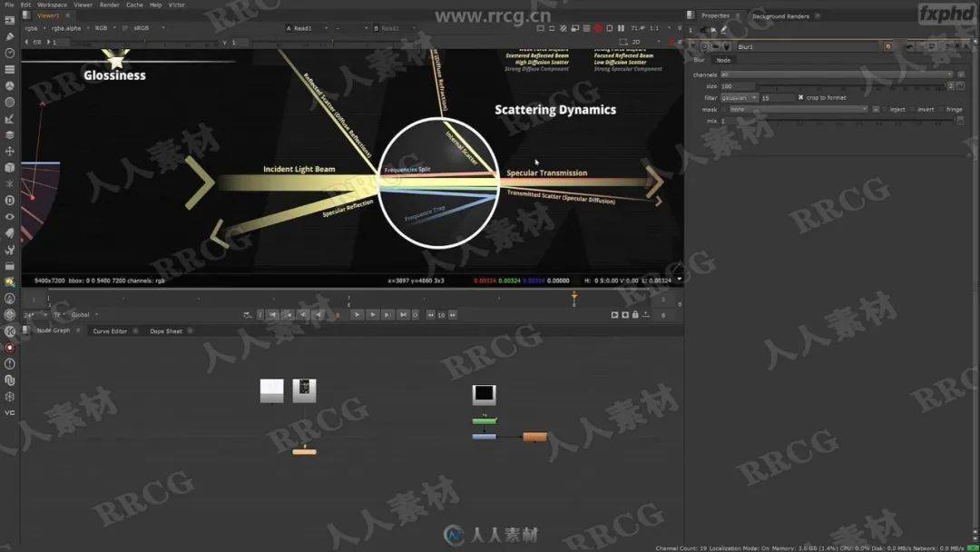Viewport: 980px width, 552px height.
Task: Open the VC toolbar icon
Action: point(9,412)
